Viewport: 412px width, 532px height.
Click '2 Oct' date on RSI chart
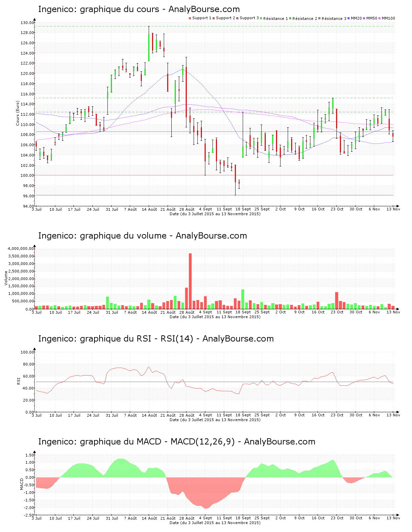[281, 415]
